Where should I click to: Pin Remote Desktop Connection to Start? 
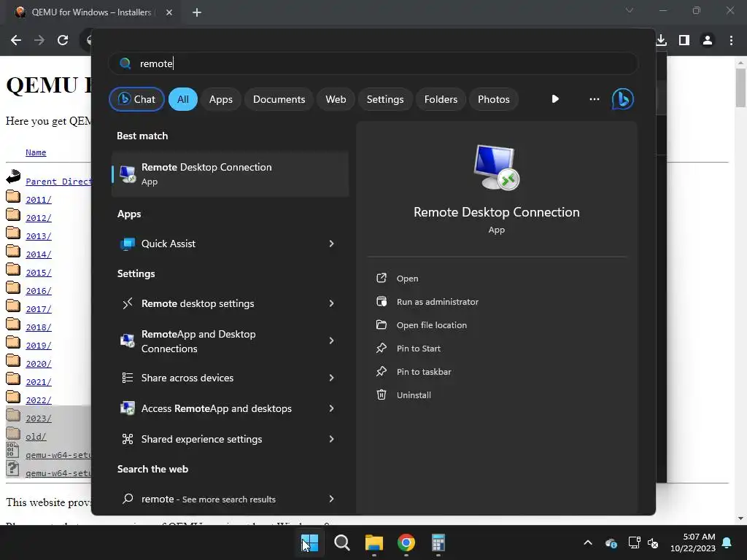pos(418,349)
